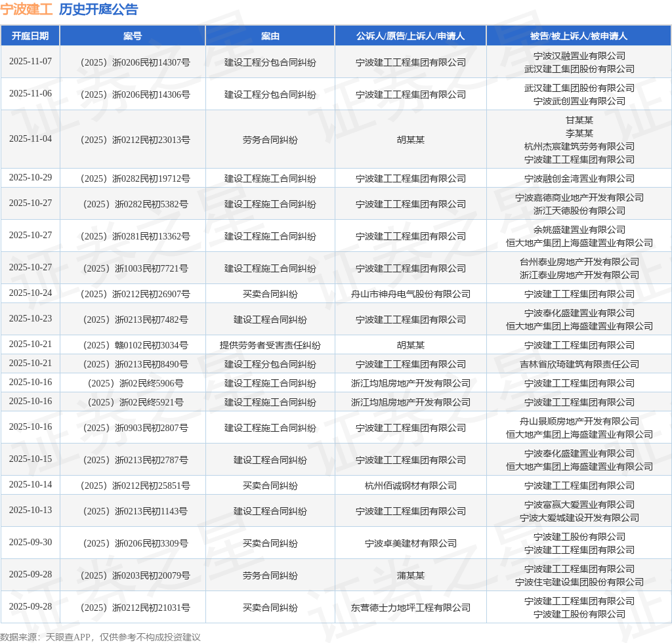Select the 被告/被上诉人/被申请人 header
The width and height of the screenshot is (672, 643).
(x=579, y=36)
